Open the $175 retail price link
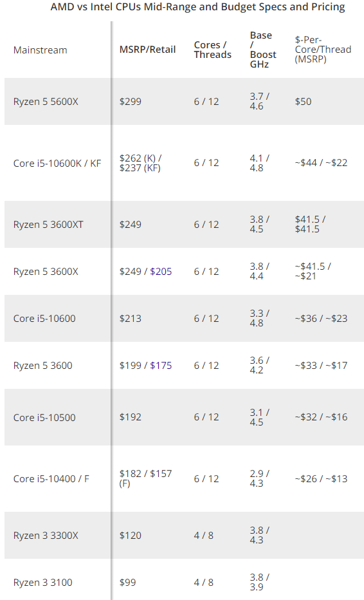This screenshot has width=364, height=600. pyautogui.click(x=161, y=366)
